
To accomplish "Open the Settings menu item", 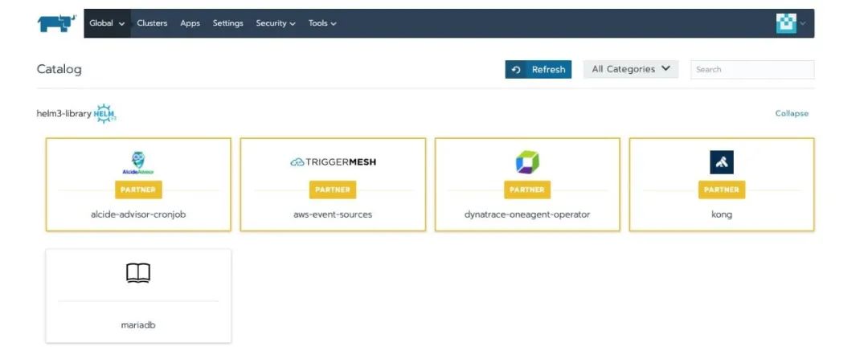I will (x=228, y=23).
